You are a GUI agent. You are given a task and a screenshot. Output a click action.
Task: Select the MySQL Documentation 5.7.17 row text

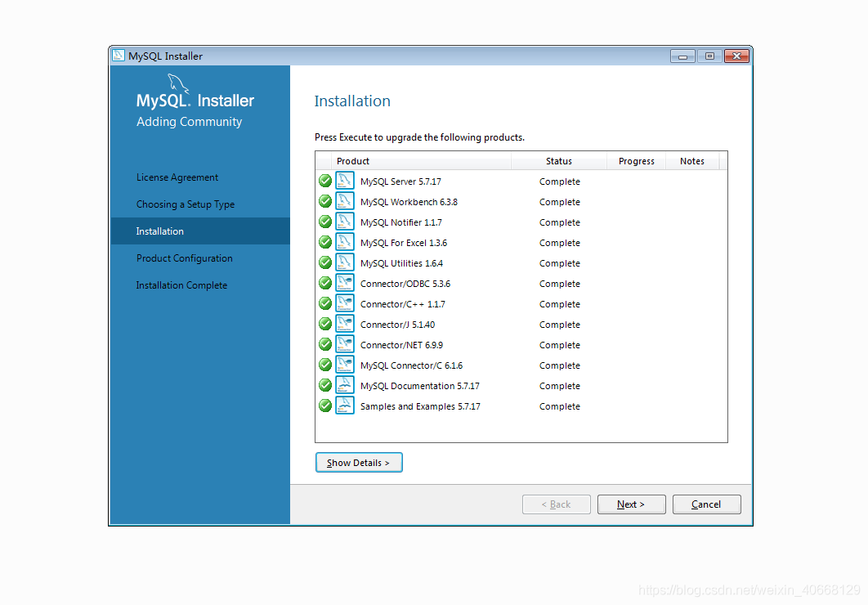pyautogui.click(x=420, y=387)
